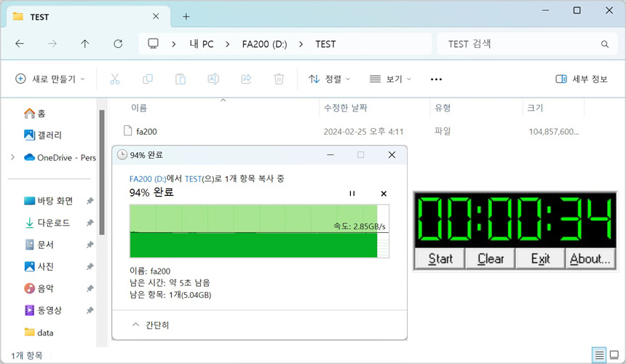626x364 pixels.
Task: Click the Paste clipboard icon
Action: click(181, 79)
